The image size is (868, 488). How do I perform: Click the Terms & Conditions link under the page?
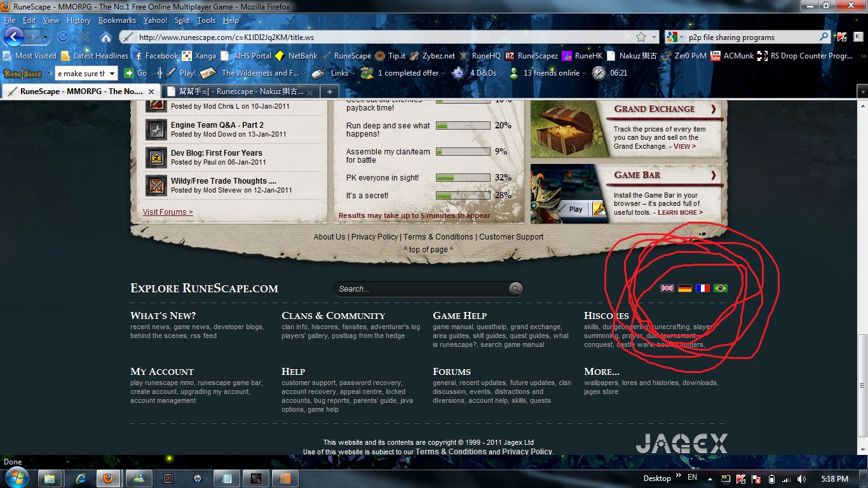click(438, 237)
